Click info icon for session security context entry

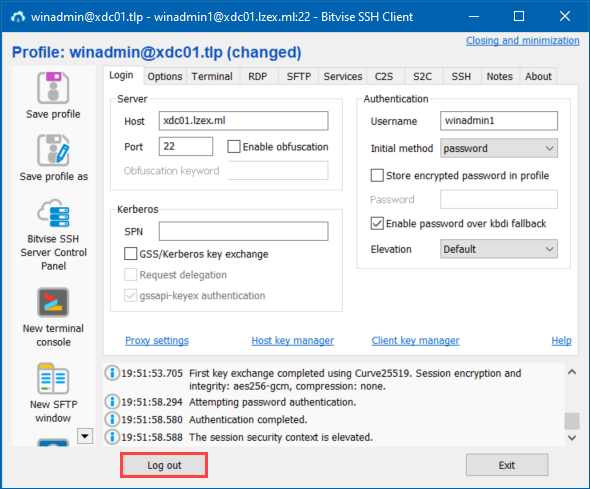112,437
